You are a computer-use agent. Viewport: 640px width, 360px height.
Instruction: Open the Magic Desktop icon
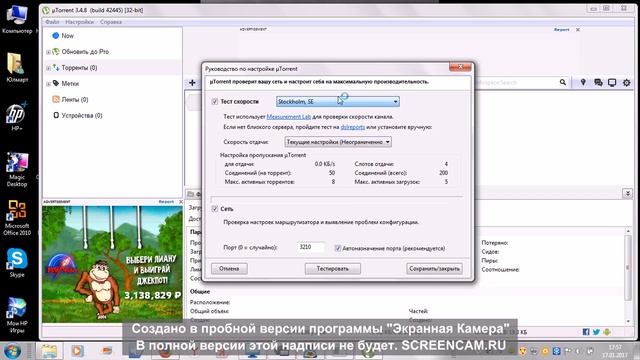(17, 169)
